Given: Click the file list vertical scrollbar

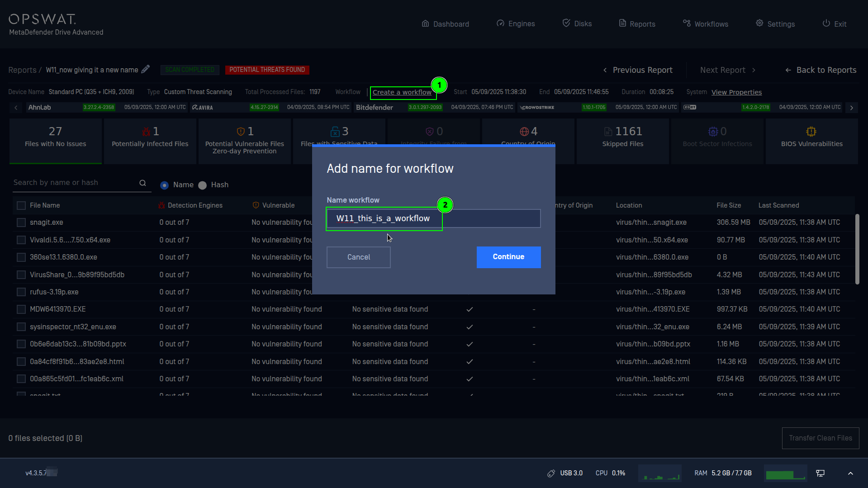Looking at the screenshot, I should click(x=857, y=250).
